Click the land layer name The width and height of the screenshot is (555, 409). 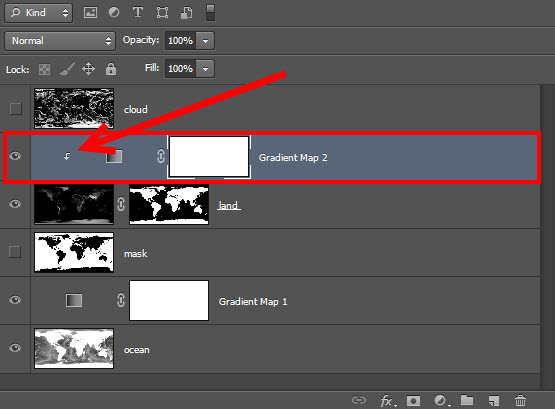coord(228,205)
